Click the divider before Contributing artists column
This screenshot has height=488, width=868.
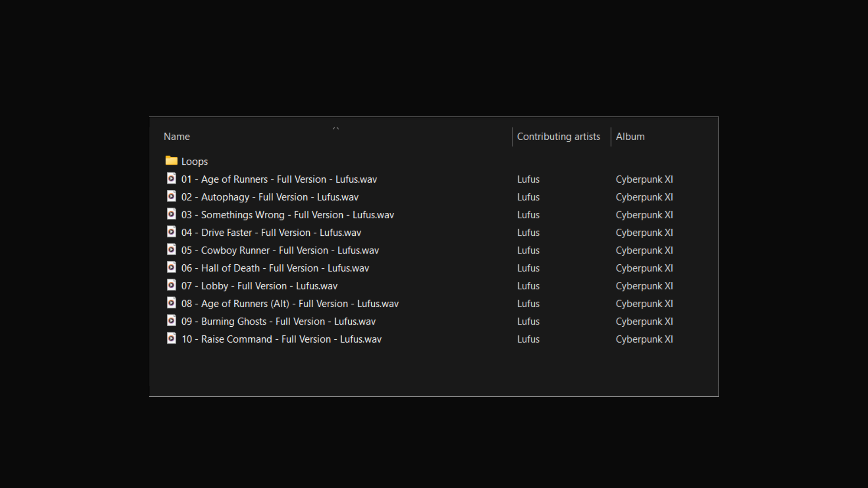[x=512, y=136]
